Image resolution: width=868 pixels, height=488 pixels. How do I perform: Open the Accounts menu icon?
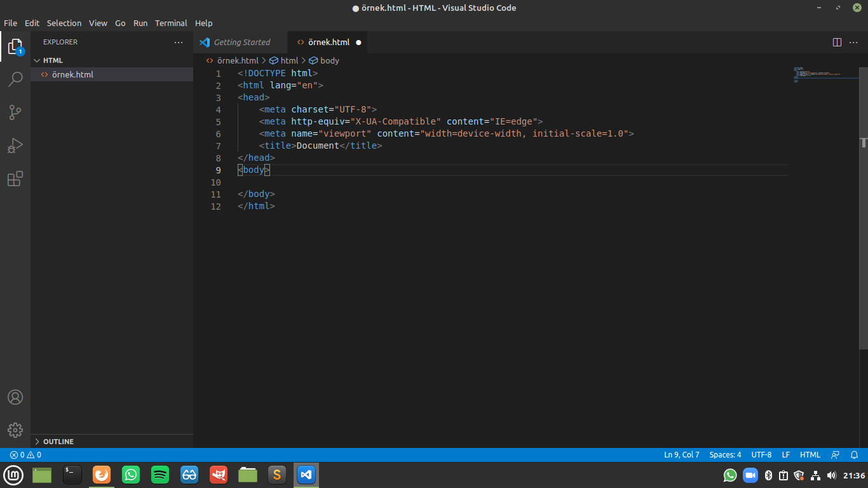[x=15, y=397]
